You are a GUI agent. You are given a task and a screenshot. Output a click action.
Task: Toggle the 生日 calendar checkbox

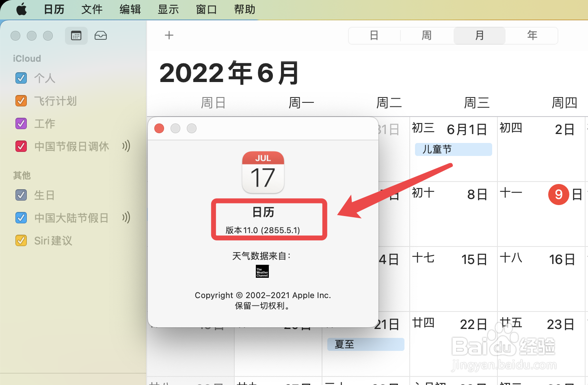click(21, 195)
